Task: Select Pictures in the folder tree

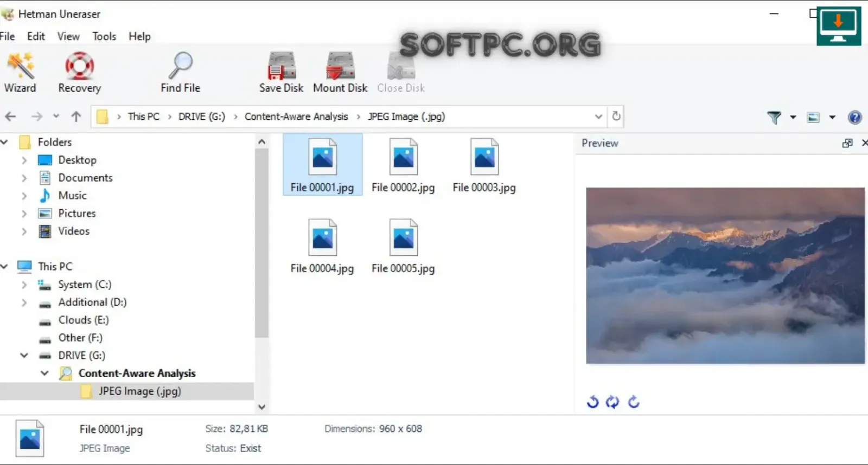Action: [77, 214]
